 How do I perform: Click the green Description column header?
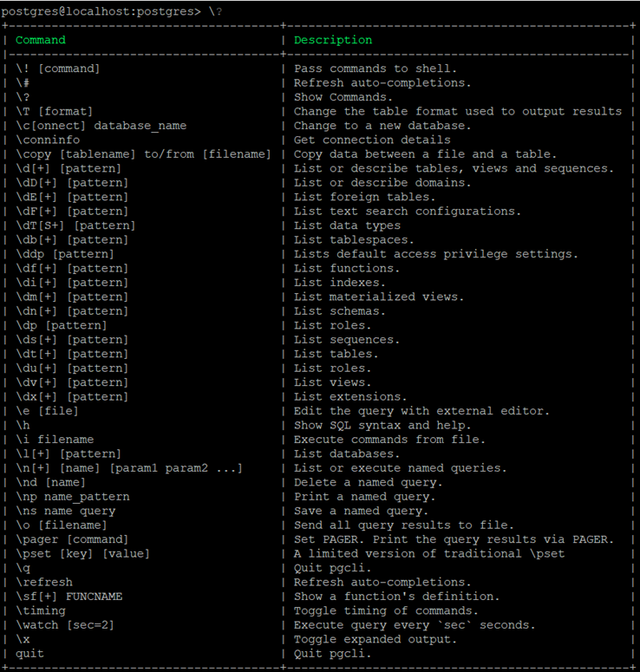333,40
